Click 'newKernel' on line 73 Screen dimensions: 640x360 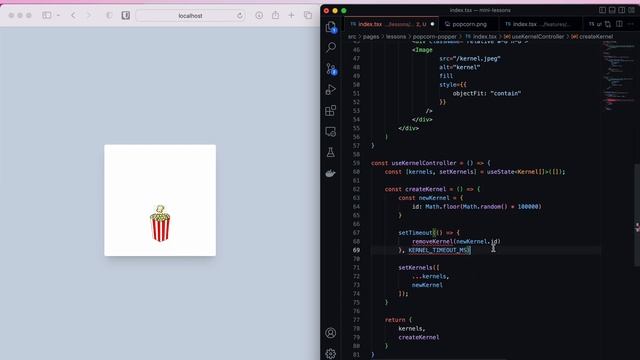[x=427, y=285]
